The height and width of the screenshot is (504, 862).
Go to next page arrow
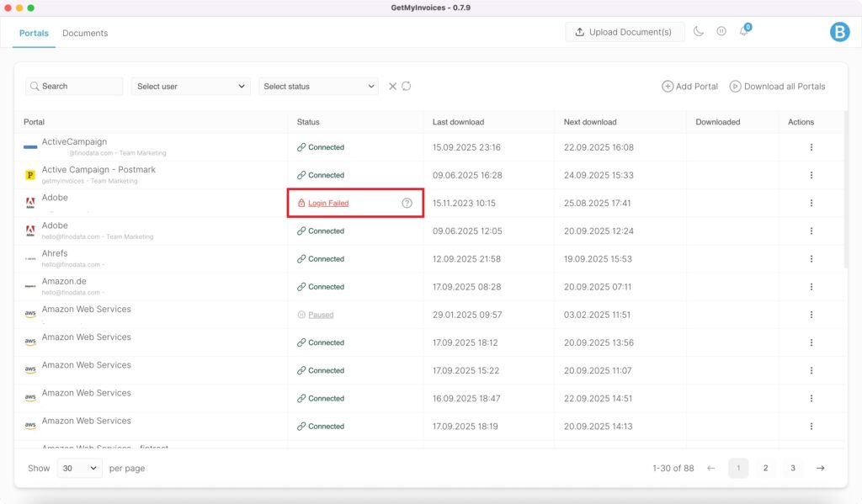820,469
